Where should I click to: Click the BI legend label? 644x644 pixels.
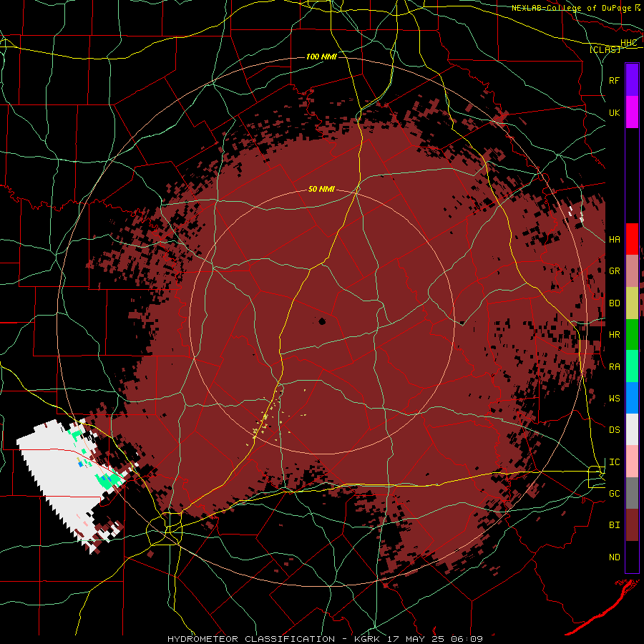(x=615, y=525)
